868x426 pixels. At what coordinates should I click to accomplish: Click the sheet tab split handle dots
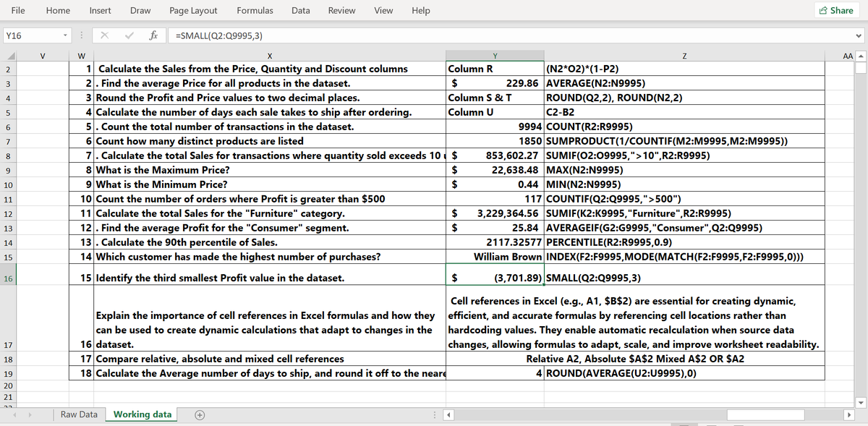point(434,415)
